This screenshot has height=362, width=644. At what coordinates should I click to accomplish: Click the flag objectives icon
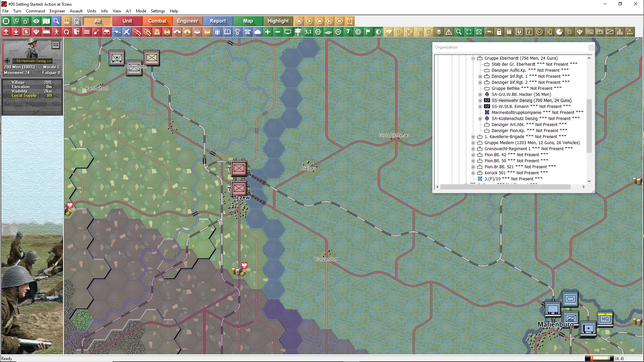pos(368,32)
